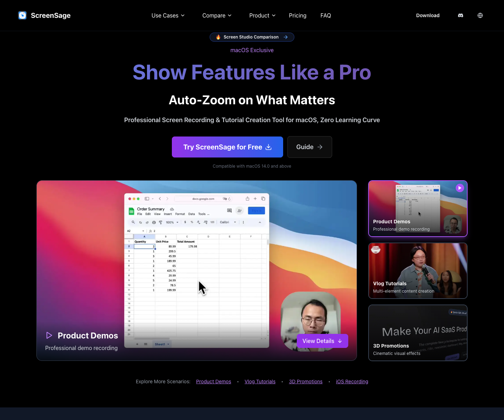Click the down arrow in View Details button
This screenshot has height=420, width=504.
point(340,341)
